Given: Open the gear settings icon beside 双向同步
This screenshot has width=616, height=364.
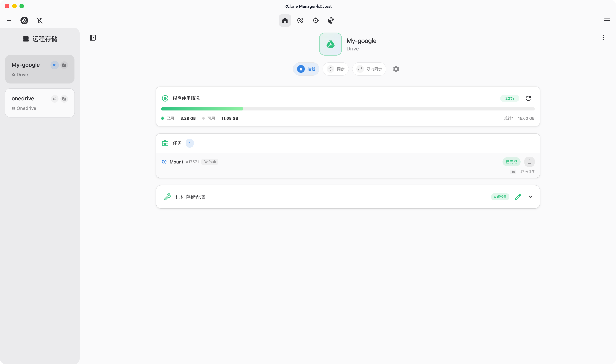Looking at the screenshot, I should point(396,69).
